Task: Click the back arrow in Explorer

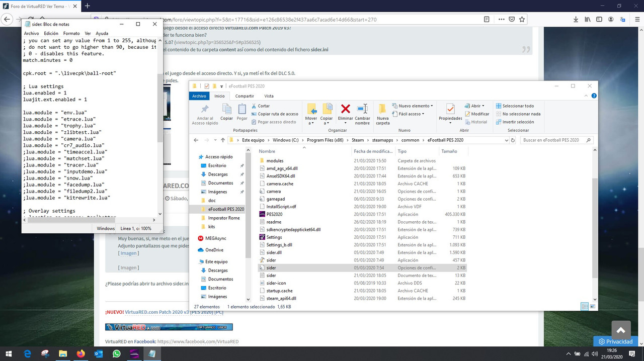Action: (x=196, y=140)
